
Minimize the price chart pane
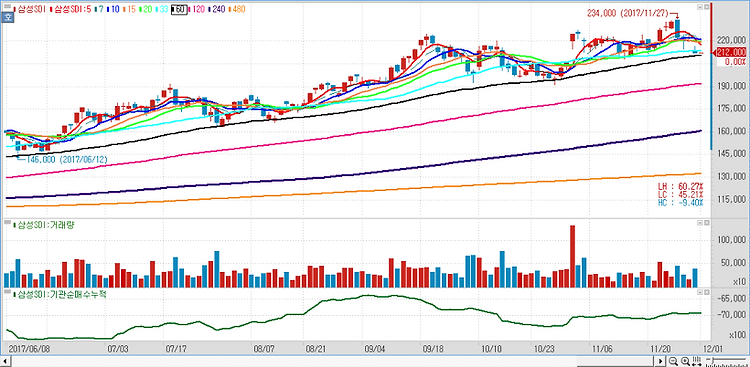click(x=700, y=7)
